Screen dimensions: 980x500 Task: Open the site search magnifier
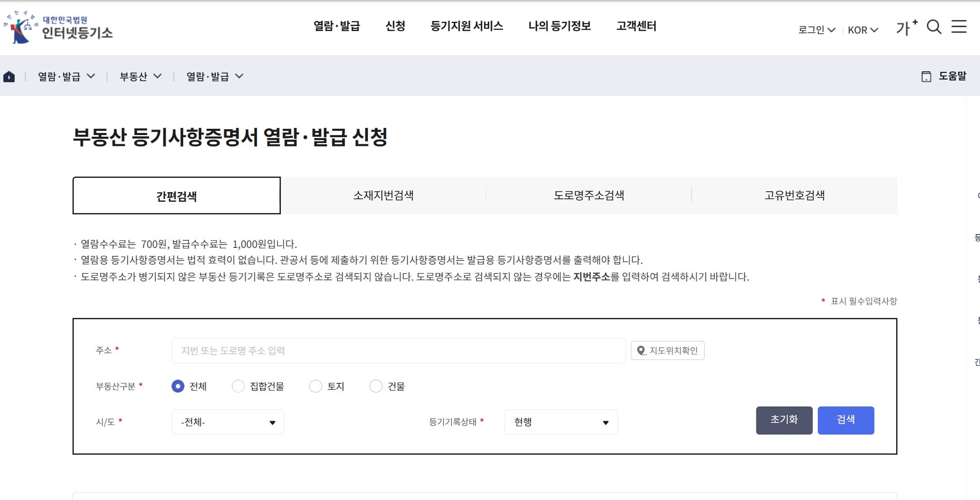click(934, 26)
